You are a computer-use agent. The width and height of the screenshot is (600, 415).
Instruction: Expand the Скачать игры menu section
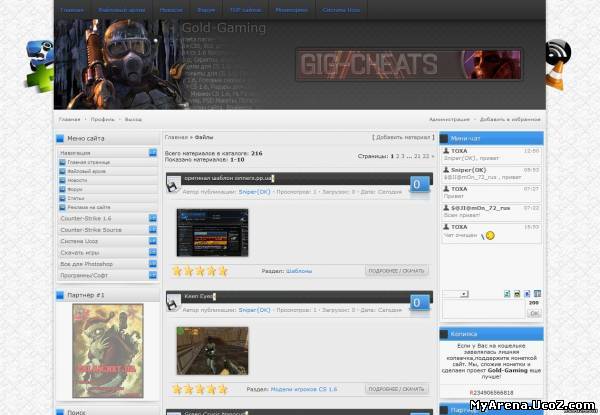click(153, 252)
